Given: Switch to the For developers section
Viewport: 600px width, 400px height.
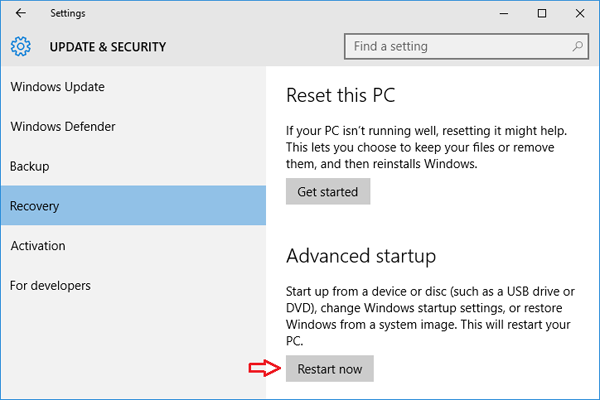Looking at the screenshot, I should pos(50,286).
